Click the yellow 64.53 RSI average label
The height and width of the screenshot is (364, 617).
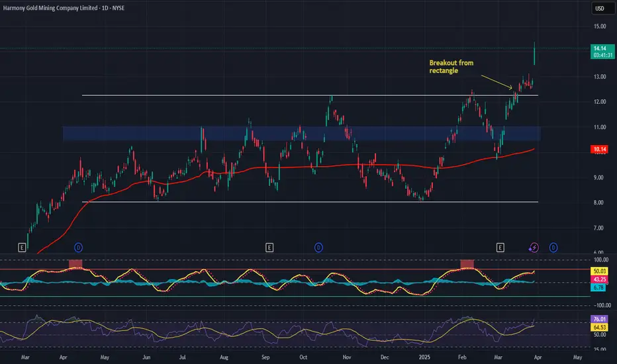599,328
